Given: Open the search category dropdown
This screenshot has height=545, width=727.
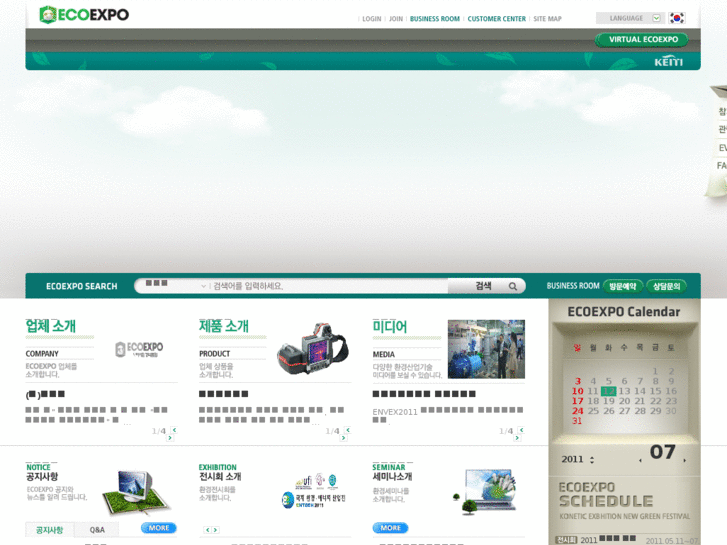Looking at the screenshot, I should pos(175,286).
